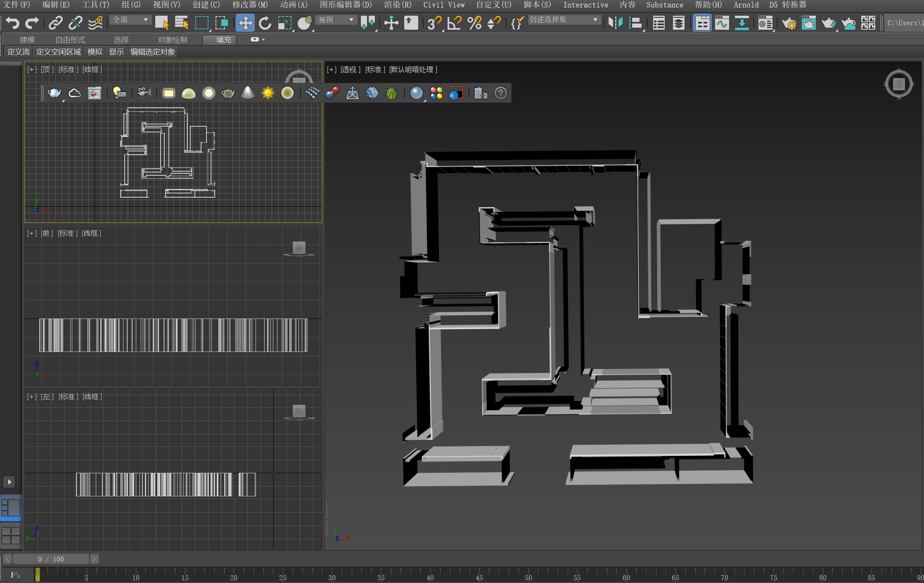Open the 全部 selection filter dropdown
Image resolution: width=924 pixels, height=583 pixels.
tap(130, 20)
